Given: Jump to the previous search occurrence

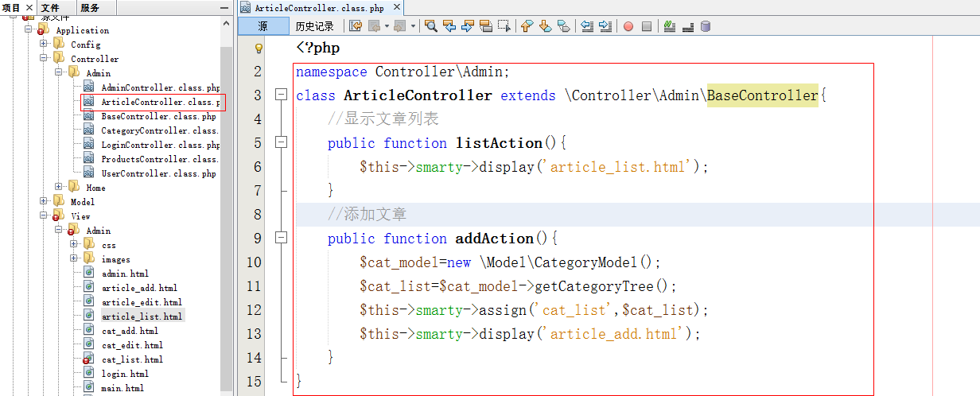Looking at the screenshot, I should point(449,26).
